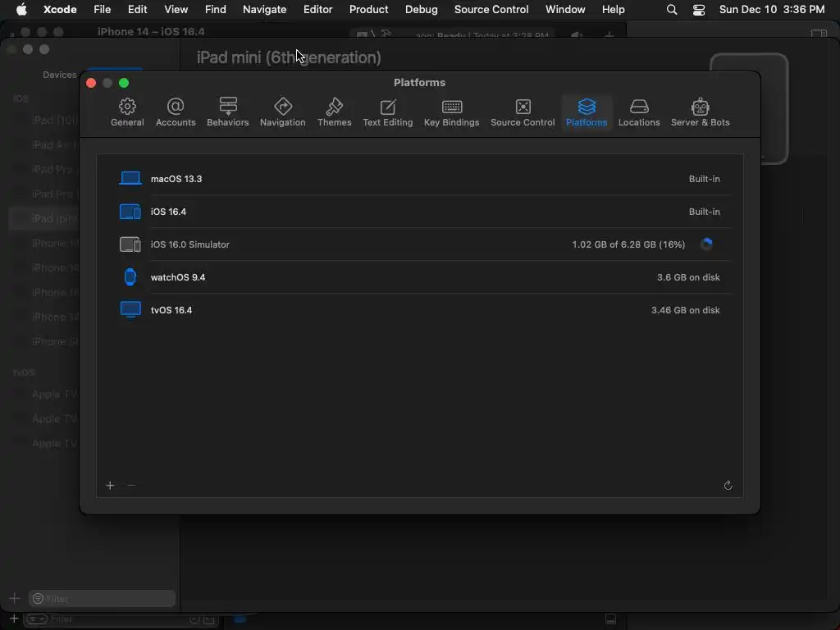This screenshot has height=630, width=840.
Task: Click the watchOS 3.6 GB on disk label
Action: (x=688, y=277)
